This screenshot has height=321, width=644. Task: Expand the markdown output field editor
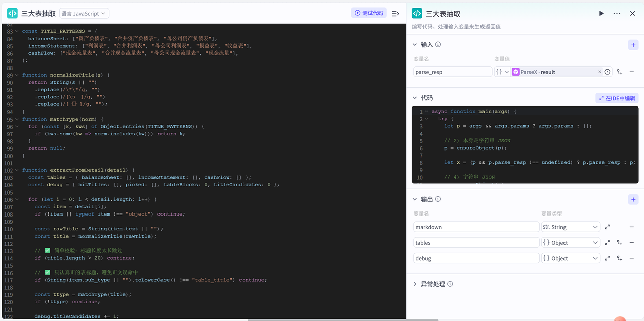[x=607, y=227]
